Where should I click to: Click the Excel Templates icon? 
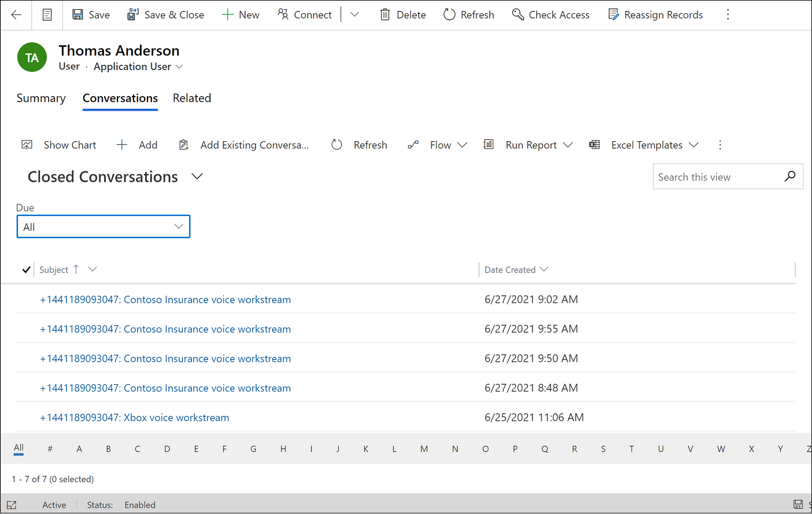[x=594, y=145]
